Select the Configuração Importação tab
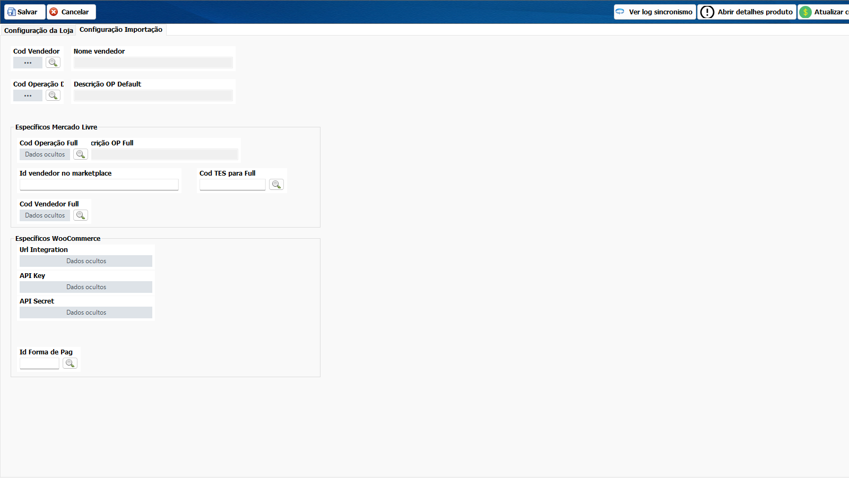Screen dimensions: 849x504 point(121,30)
